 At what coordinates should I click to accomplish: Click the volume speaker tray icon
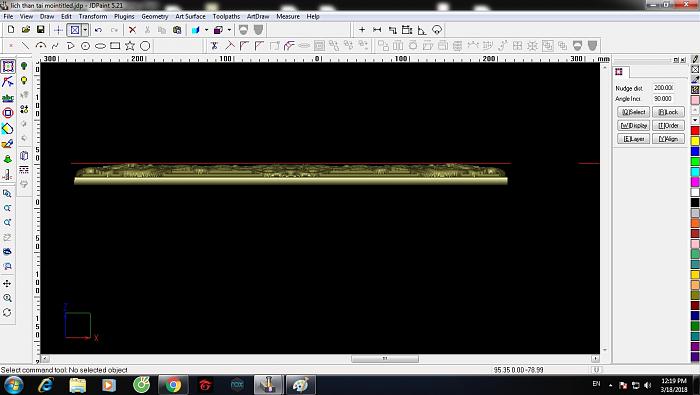tap(648, 385)
